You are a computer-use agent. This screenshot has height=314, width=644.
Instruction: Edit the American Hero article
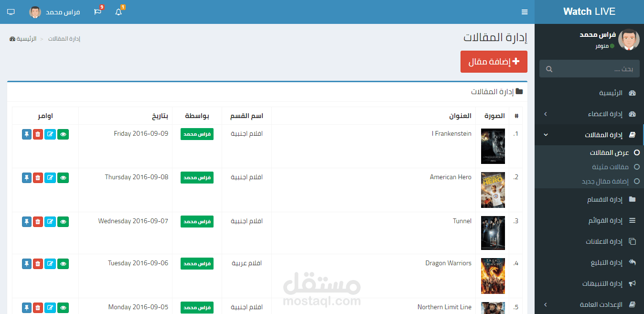[x=50, y=178]
